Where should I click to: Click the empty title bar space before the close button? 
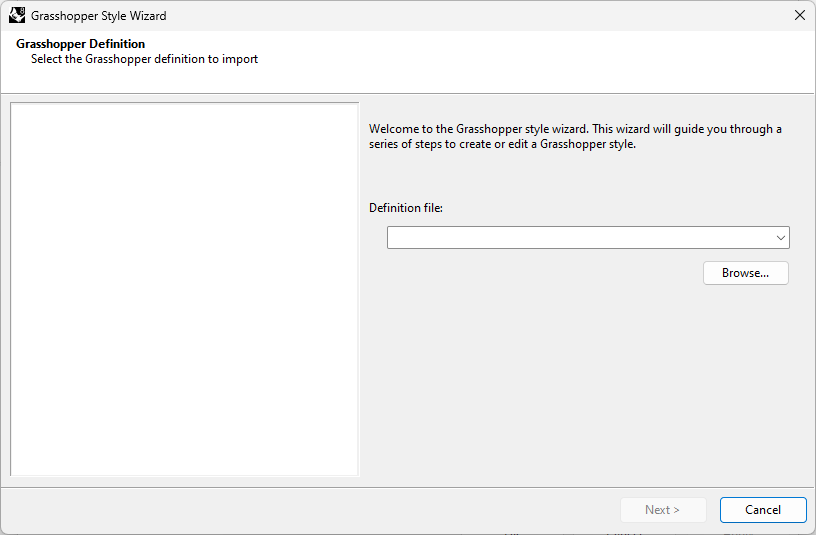point(468,15)
